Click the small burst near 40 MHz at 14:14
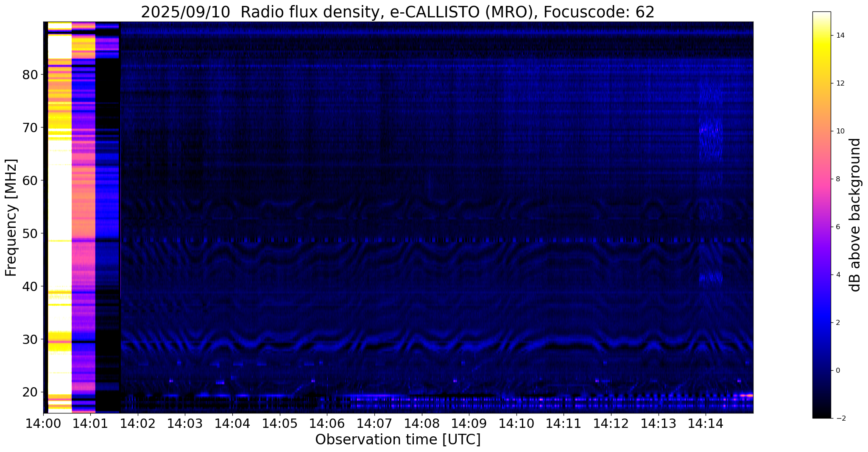The width and height of the screenshot is (868, 452). click(x=710, y=278)
